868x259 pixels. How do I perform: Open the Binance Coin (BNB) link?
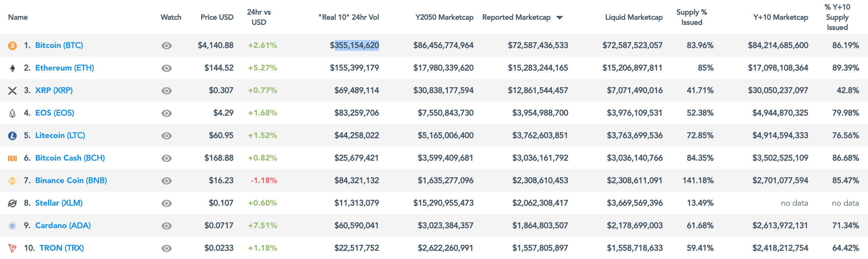click(x=71, y=181)
